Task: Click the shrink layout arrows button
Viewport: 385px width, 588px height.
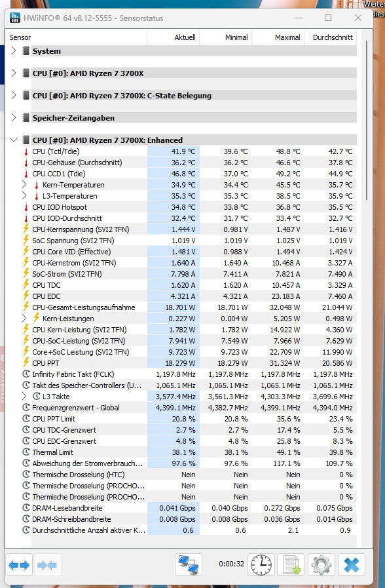Action: (x=47, y=565)
